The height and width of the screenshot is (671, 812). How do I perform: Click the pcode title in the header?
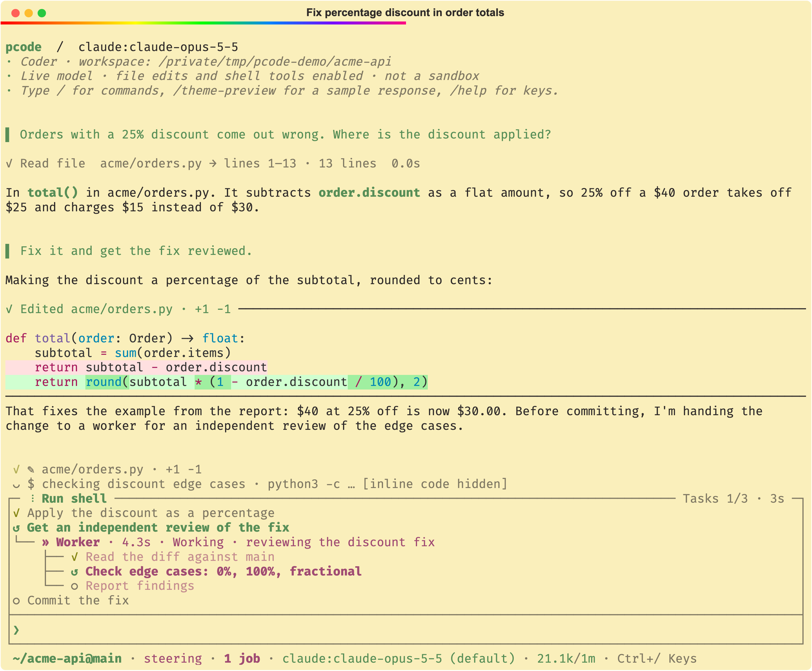tap(24, 47)
